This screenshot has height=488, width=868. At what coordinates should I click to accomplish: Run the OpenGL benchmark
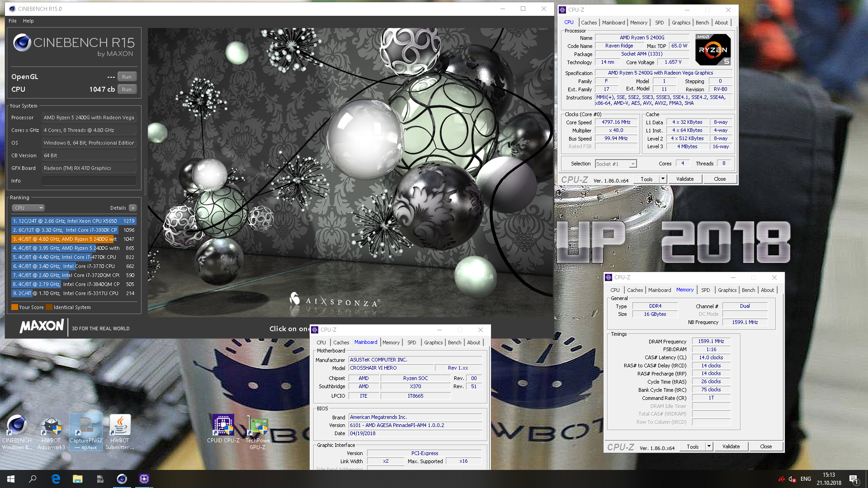coord(127,77)
